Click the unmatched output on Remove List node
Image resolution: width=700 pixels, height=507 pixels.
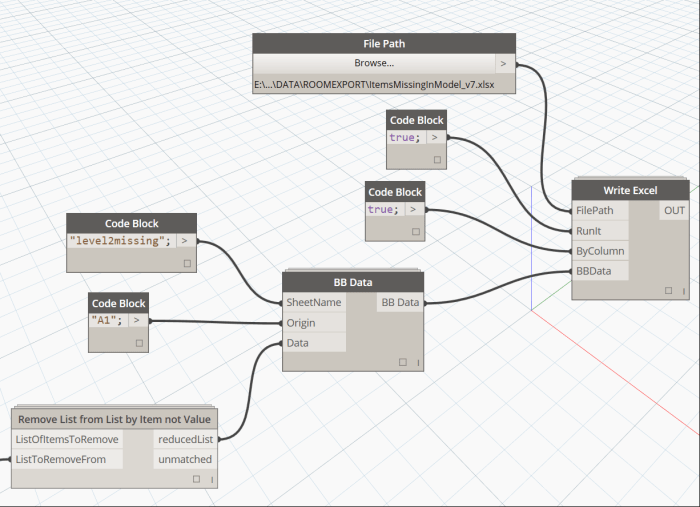pyautogui.click(x=185, y=459)
